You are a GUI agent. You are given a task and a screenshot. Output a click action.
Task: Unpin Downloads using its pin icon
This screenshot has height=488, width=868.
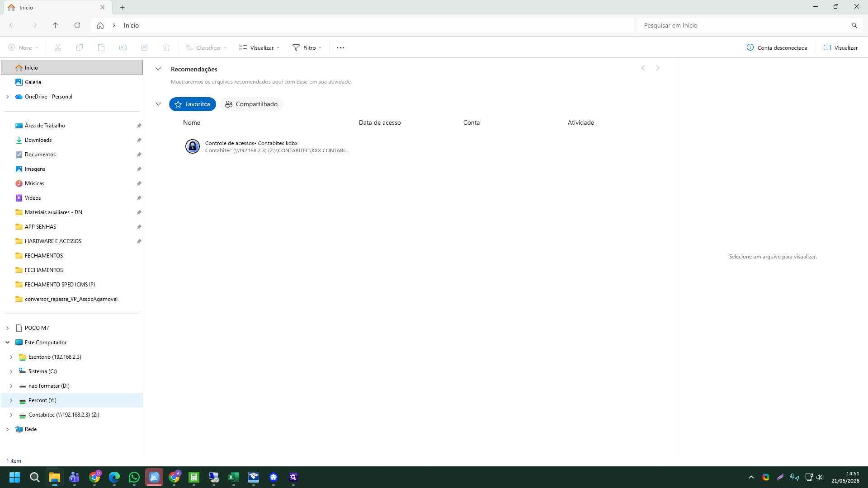(x=139, y=140)
